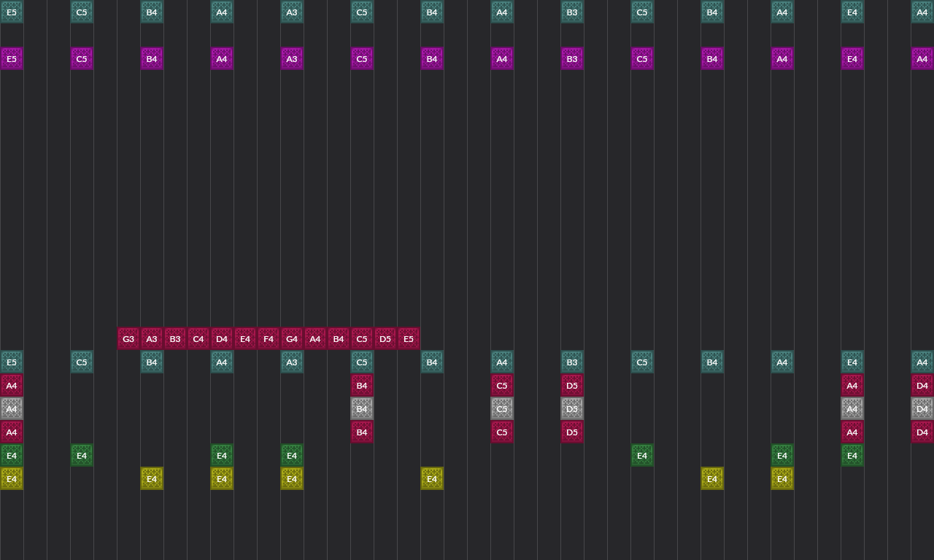Click the crimson F4 note in the ascending scale
Image resolution: width=934 pixels, height=560 pixels.
coord(269,338)
